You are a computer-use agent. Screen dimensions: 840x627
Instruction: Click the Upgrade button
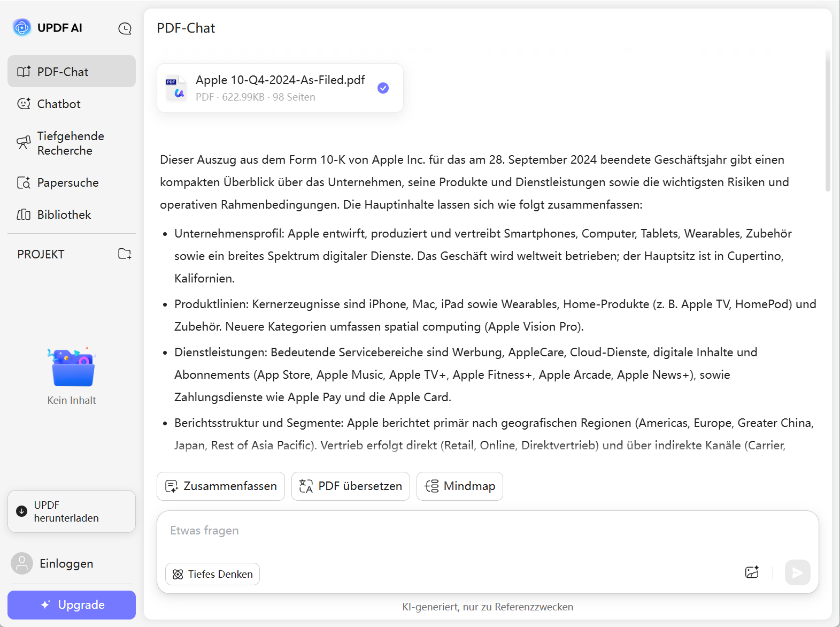(72, 605)
